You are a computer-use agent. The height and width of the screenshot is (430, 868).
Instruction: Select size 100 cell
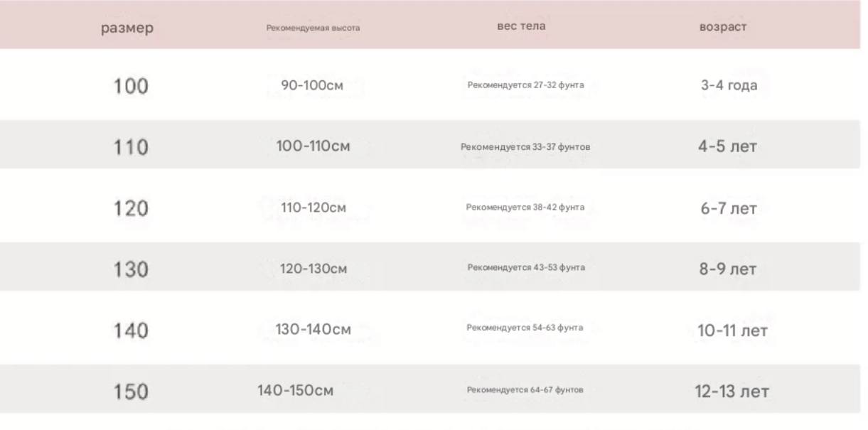click(132, 87)
